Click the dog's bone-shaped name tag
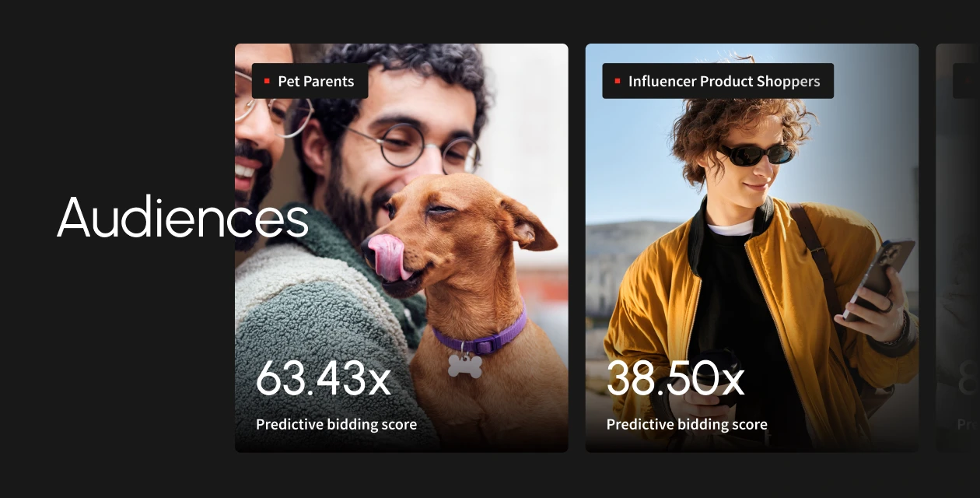The width and height of the screenshot is (980, 498). [465, 366]
